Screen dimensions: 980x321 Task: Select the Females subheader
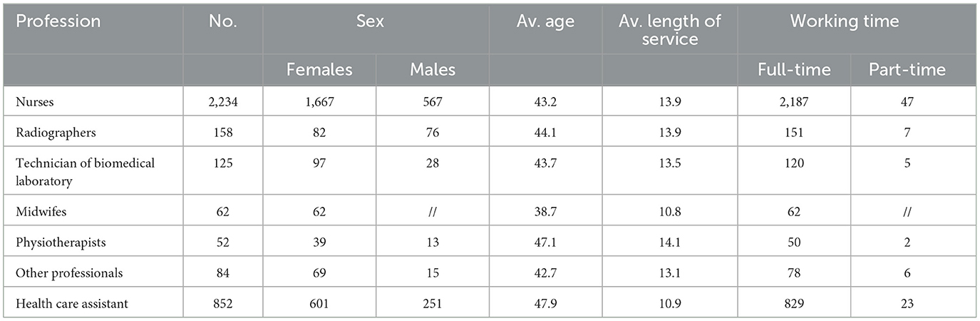(x=319, y=69)
